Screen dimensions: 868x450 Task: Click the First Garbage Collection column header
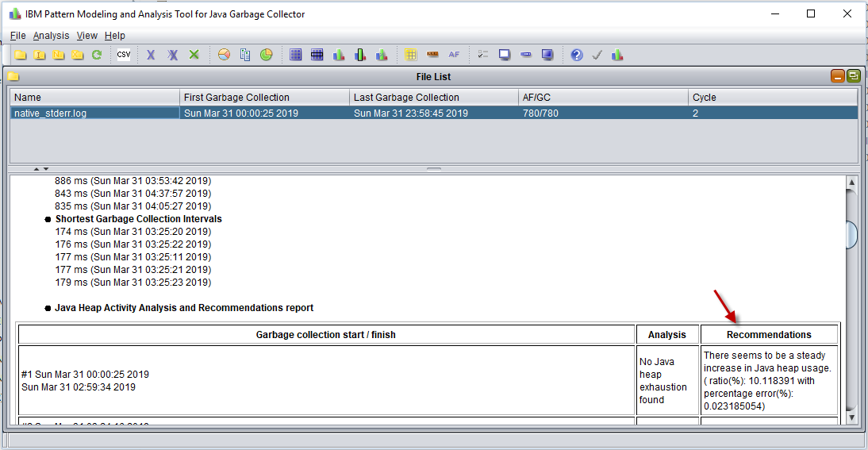265,98
